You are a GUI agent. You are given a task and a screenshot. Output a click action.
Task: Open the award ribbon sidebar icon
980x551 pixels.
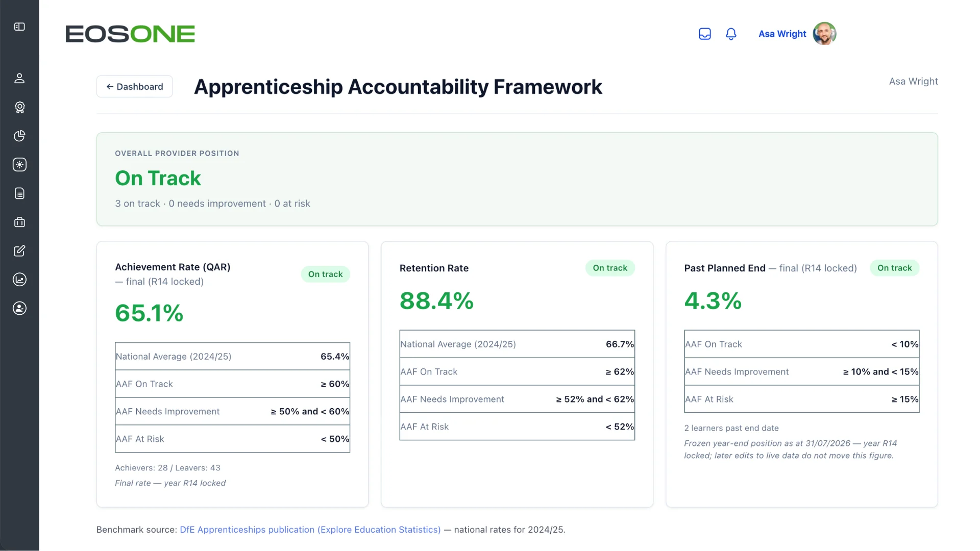(x=19, y=107)
